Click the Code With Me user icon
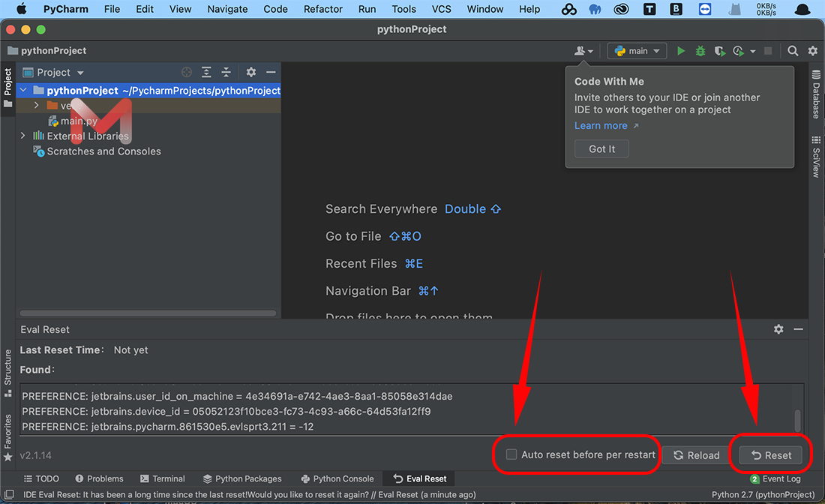This screenshot has height=504, width=825. [x=583, y=51]
